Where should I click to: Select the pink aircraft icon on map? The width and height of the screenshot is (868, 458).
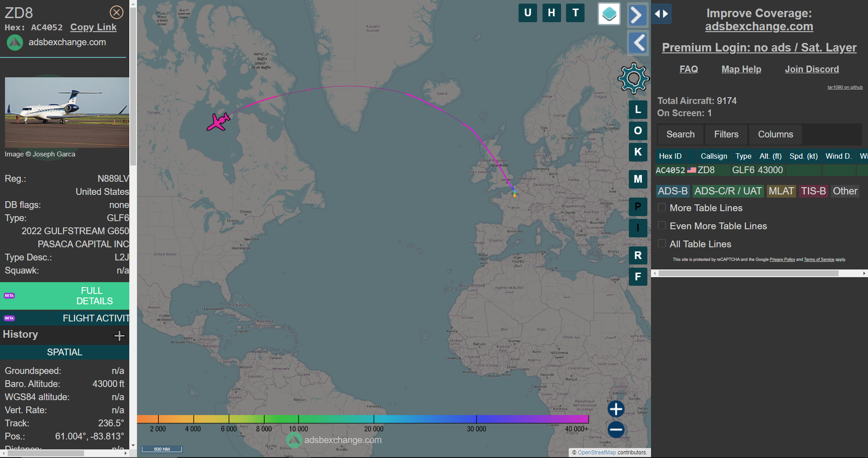click(x=218, y=122)
